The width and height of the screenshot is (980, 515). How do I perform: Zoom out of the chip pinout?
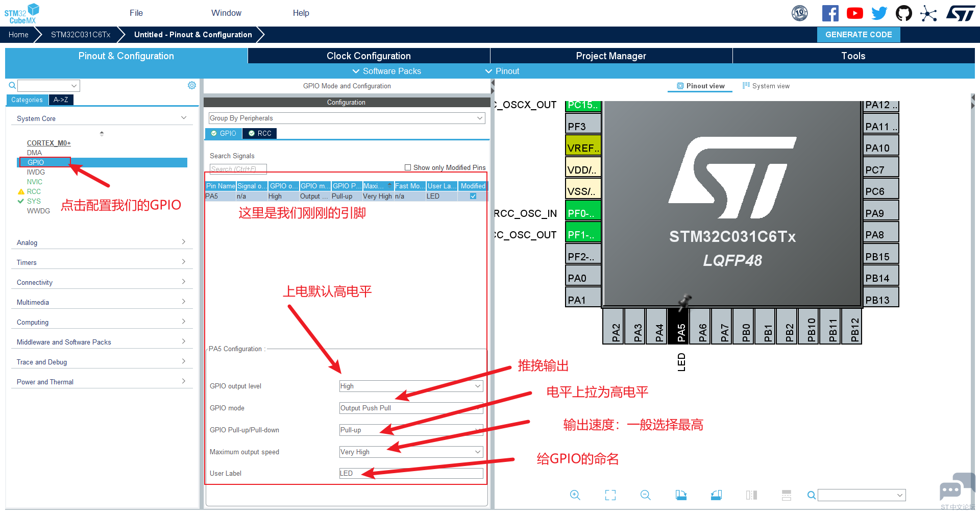pos(646,495)
